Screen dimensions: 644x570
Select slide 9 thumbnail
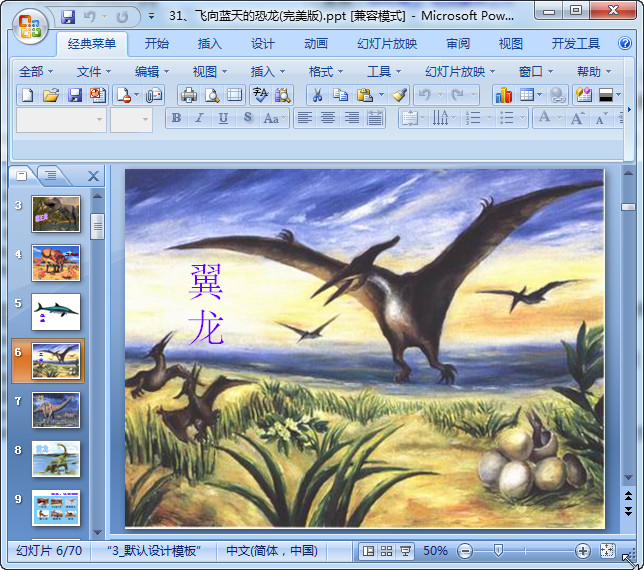56,508
